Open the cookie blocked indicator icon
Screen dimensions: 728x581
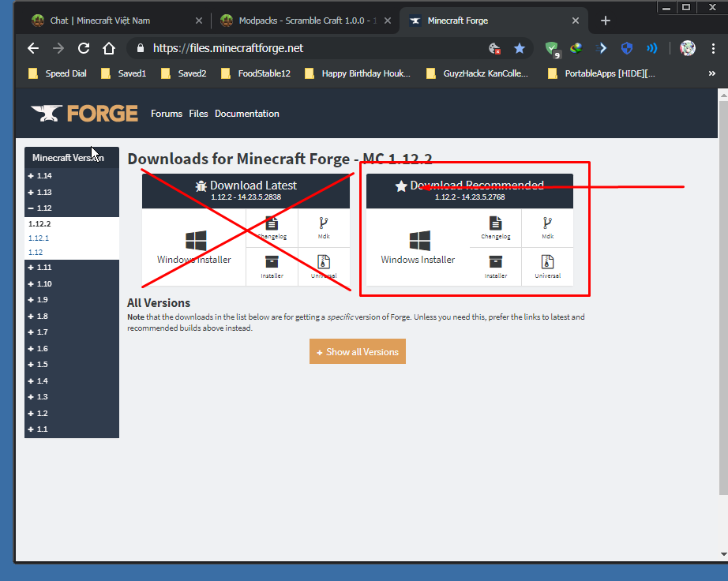(x=494, y=48)
